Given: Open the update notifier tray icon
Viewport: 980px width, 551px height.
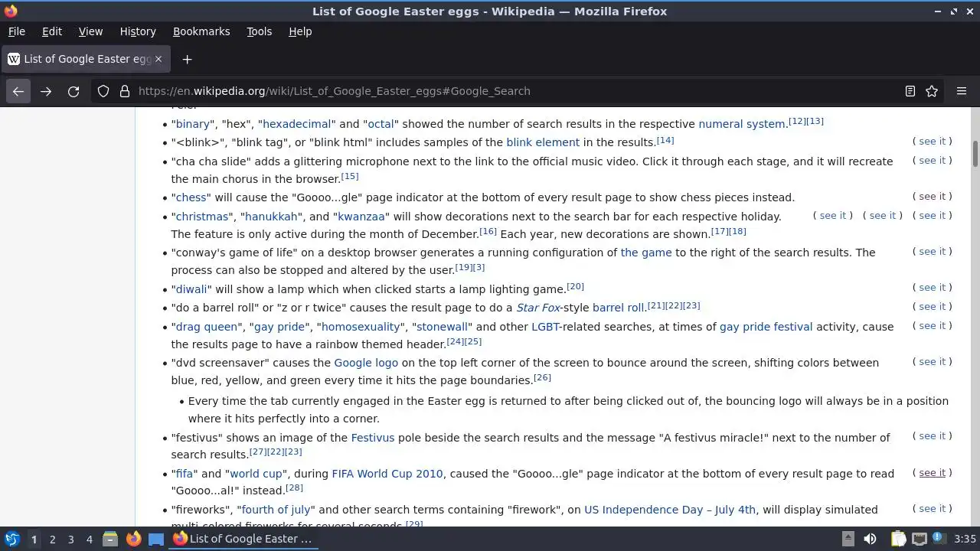Looking at the screenshot, I should [939, 539].
